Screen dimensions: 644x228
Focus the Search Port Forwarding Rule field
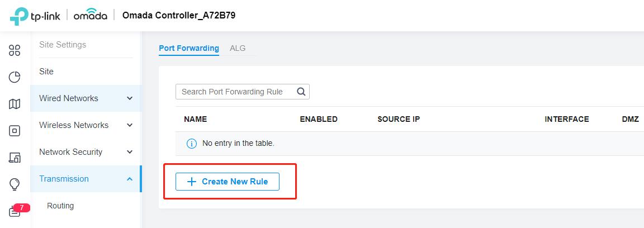pos(235,92)
